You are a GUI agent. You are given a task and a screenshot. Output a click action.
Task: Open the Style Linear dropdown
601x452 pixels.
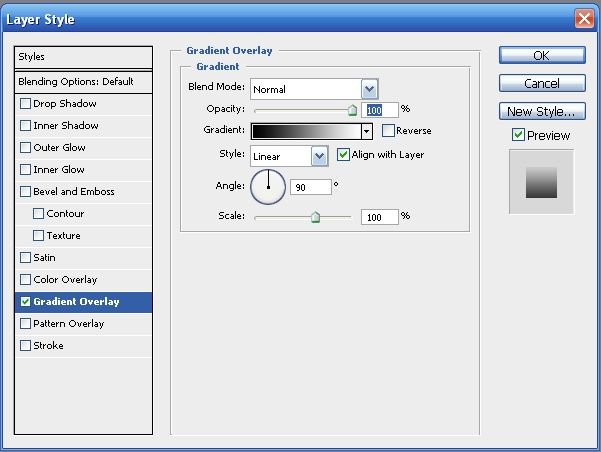pos(319,156)
